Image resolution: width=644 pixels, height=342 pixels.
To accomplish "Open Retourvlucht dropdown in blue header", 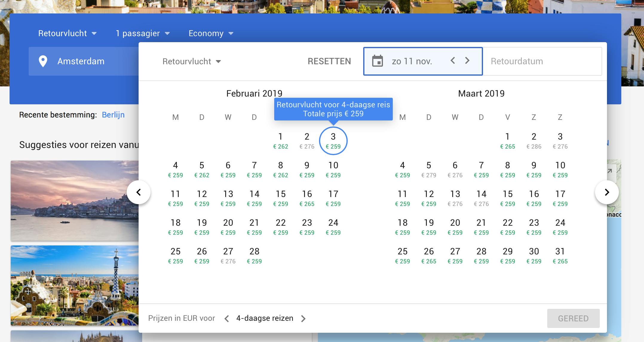I will coord(67,33).
